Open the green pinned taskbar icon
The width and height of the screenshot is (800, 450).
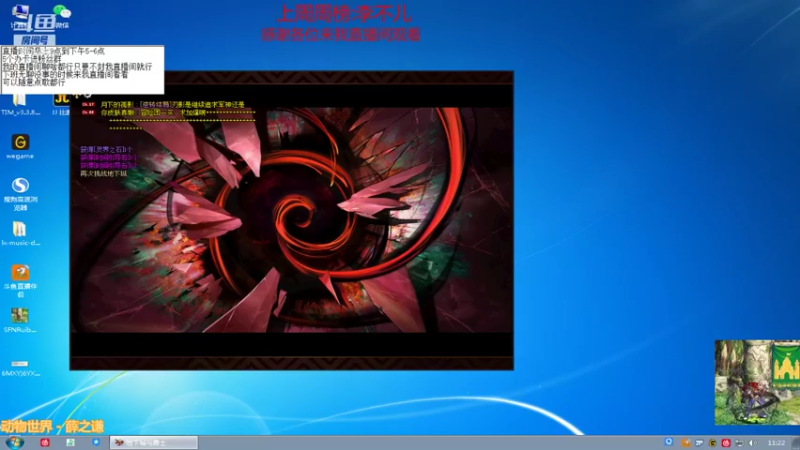70,442
